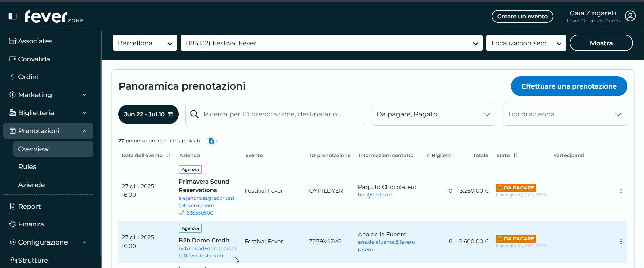Open the alejandro.sagrado+test@feverup.com email link
This screenshot has height=268, width=644.
pos(207,202)
